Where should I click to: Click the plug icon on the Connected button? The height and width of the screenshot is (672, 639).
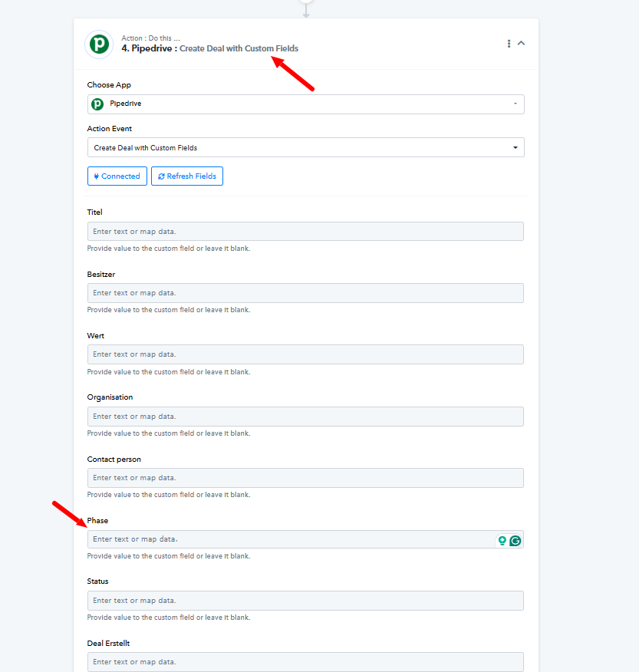[x=97, y=176]
